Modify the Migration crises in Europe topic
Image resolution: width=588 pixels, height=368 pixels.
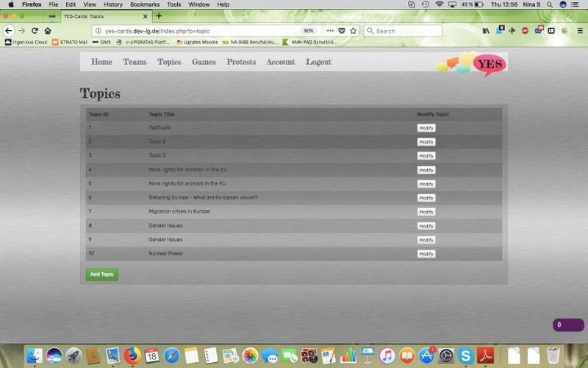426,212
